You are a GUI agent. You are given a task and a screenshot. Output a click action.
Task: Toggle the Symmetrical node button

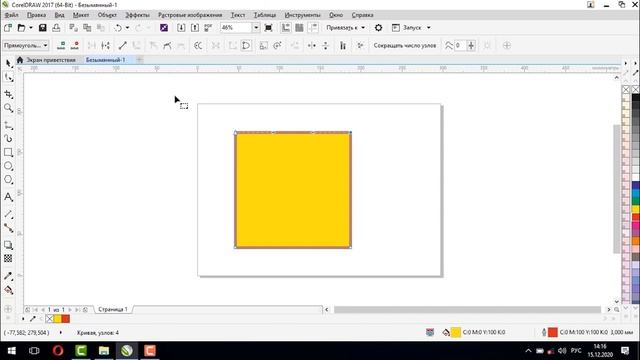[x=181, y=46]
